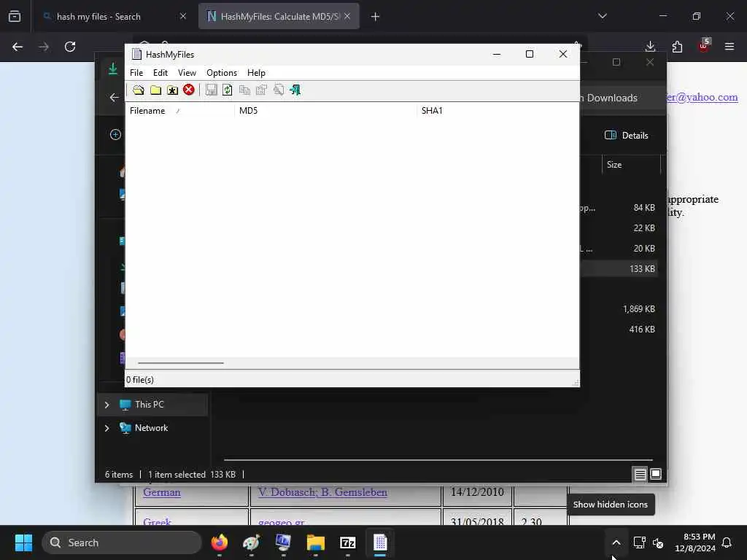Image resolution: width=747 pixels, height=560 pixels.
Task: Go back in File Explorer
Action: (x=115, y=98)
